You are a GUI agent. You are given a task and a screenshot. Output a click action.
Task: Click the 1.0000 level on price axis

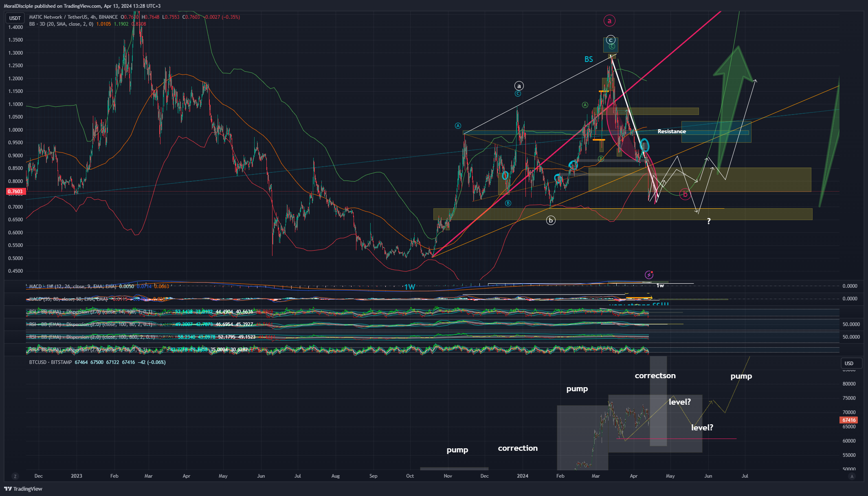[x=15, y=130]
